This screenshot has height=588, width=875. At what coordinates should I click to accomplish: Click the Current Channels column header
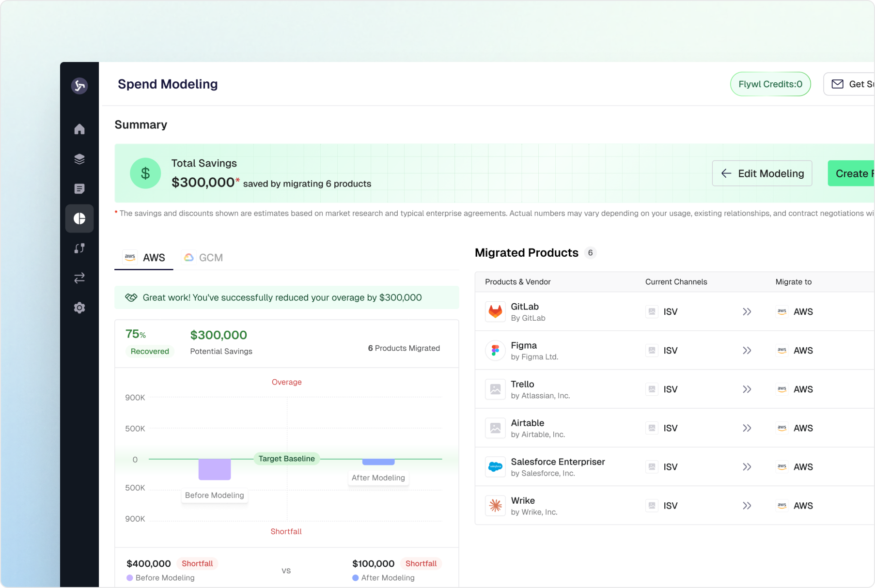click(676, 282)
